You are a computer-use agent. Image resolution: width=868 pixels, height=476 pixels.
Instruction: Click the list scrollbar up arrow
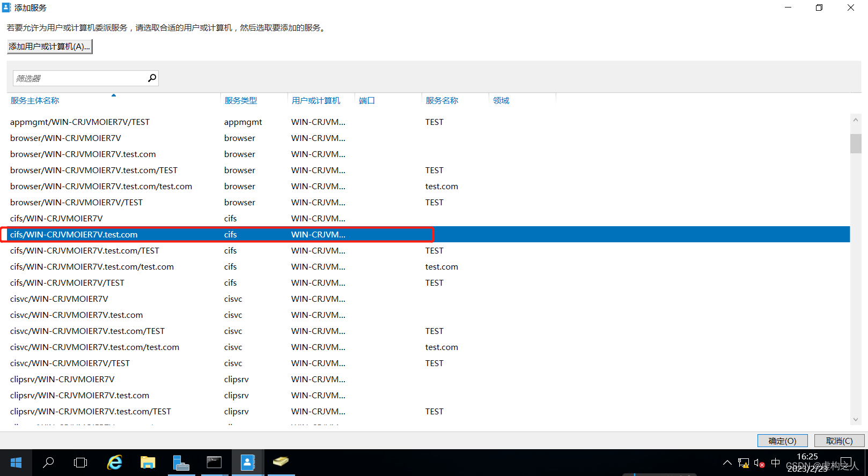(856, 120)
